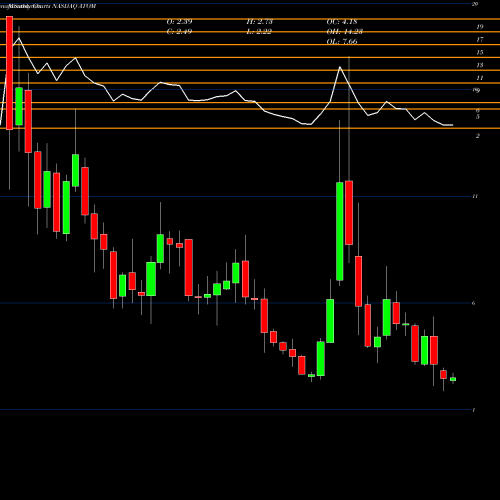Select the OC: 4.18 readout

(x=342, y=22)
